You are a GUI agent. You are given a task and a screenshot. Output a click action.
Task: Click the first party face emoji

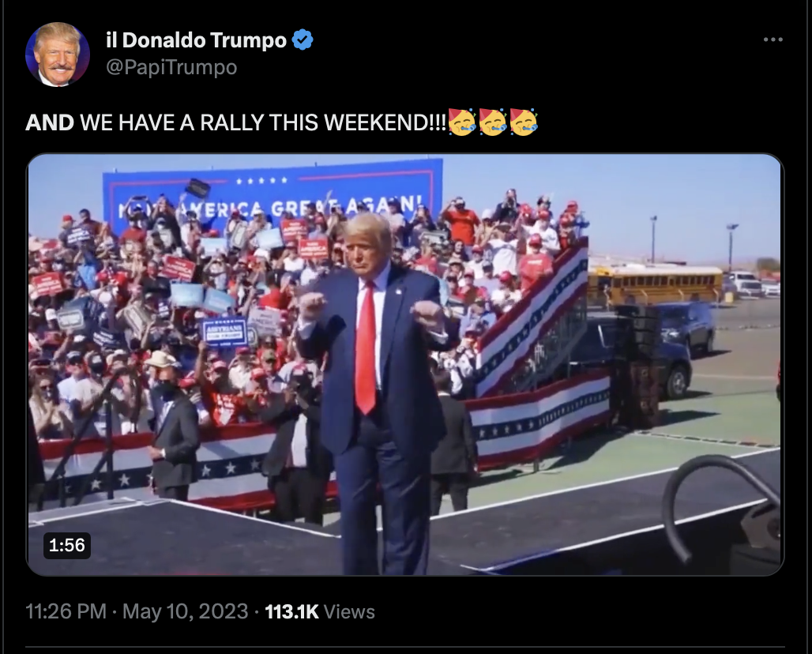tap(462, 122)
